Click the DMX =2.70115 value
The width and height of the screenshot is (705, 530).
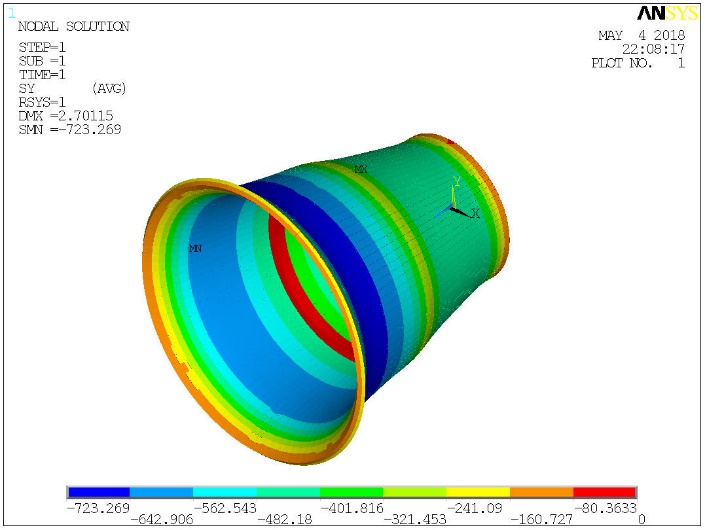(x=66, y=116)
